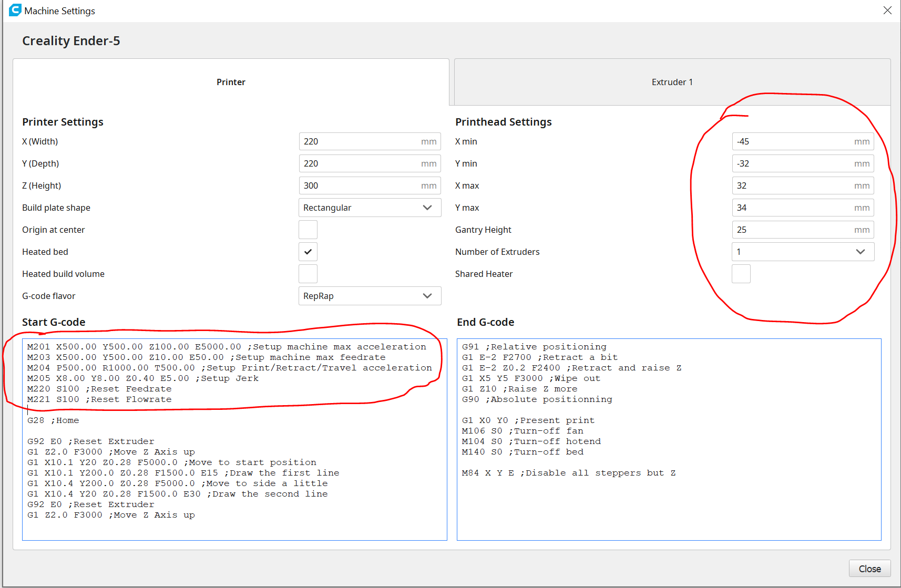The width and height of the screenshot is (901, 588).
Task: Click the 'Move to side a little' line
Action: point(178,483)
